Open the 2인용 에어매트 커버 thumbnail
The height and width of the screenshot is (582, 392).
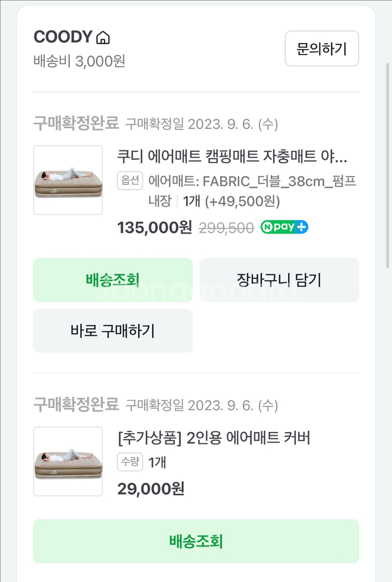coord(68,462)
